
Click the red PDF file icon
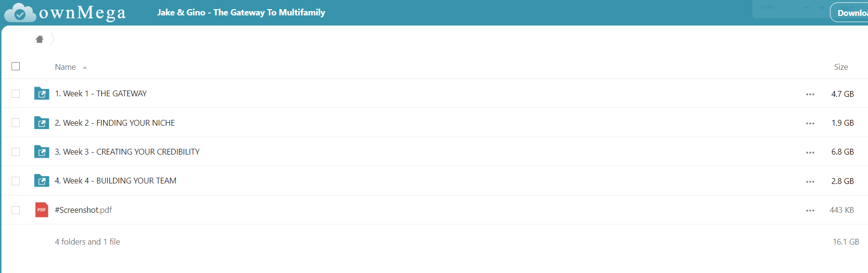tap(42, 210)
